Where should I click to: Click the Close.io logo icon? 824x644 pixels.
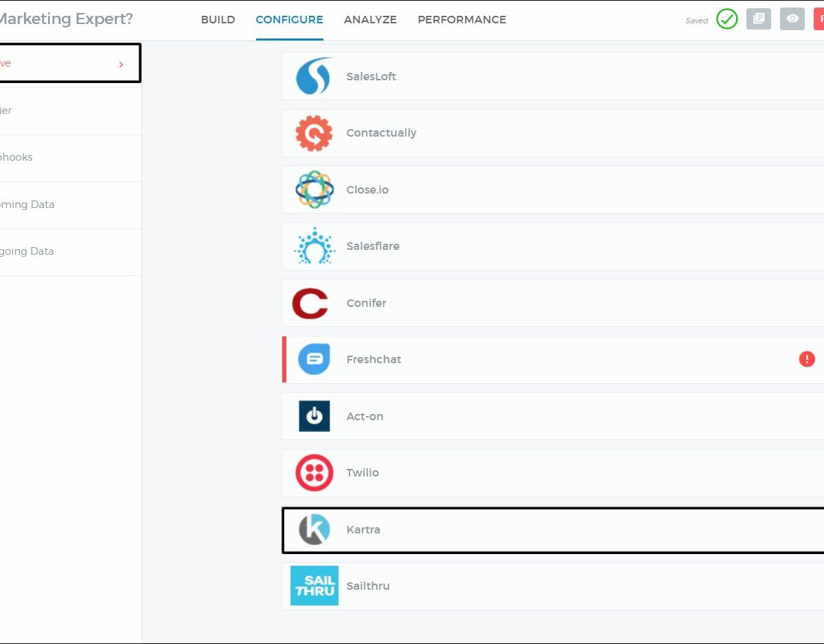coord(314,189)
